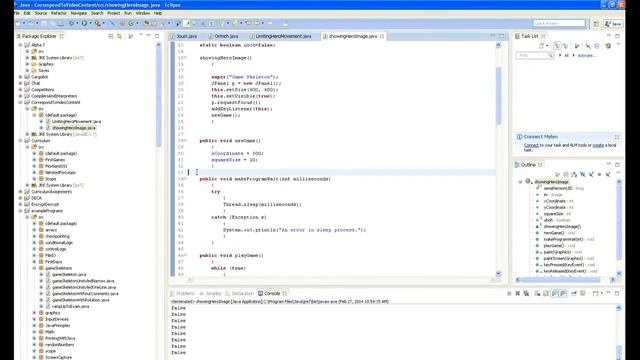Expand the CargoBot project
Viewport: 640px width, 360px height.
point(20,77)
